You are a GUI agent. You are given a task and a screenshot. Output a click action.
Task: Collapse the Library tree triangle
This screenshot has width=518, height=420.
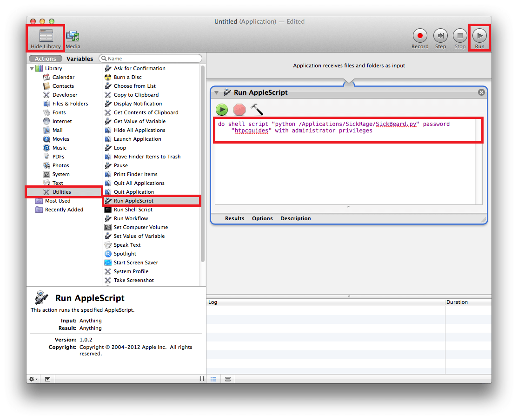point(32,69)
